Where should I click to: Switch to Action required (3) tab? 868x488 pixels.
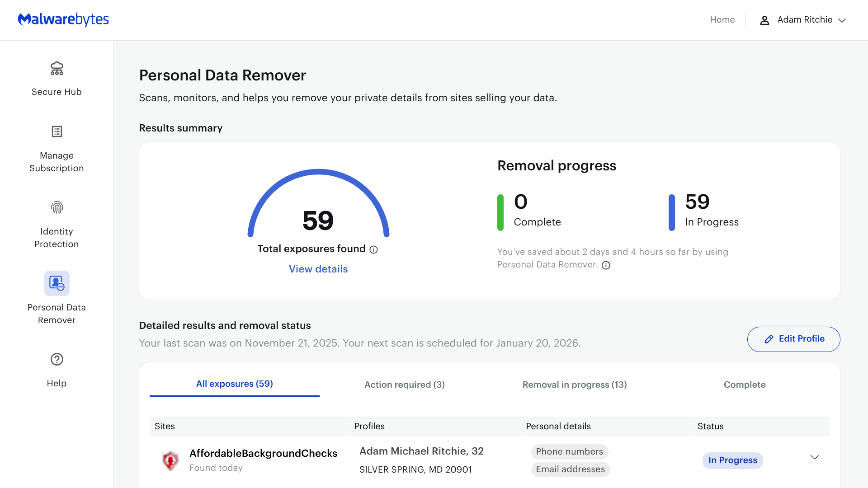[404, 385]
